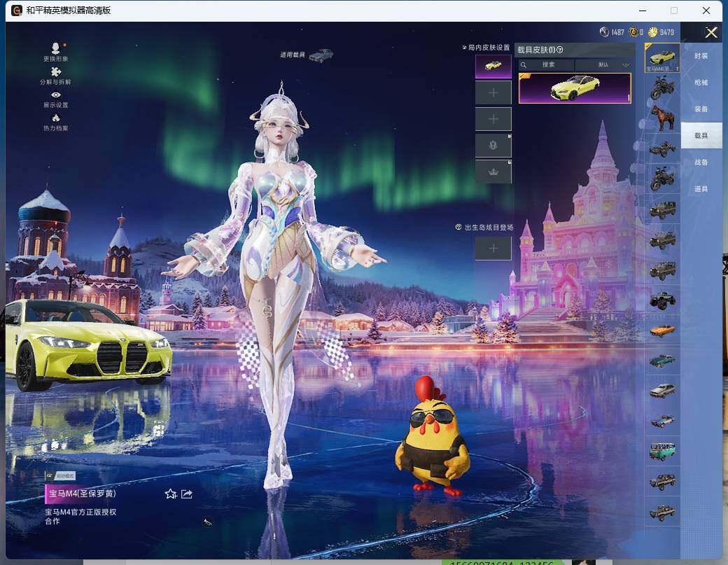
Task: Click the help icon beside 出生岛炫目登场
Action: 458,227
